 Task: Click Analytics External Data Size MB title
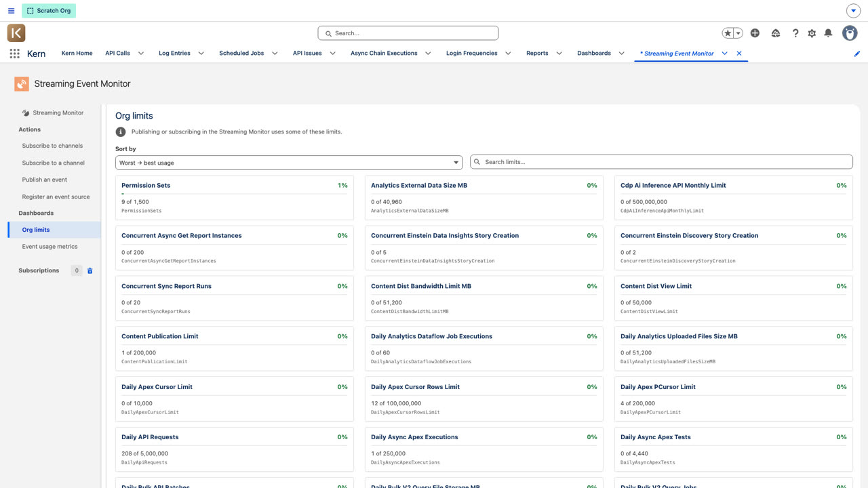(419, 185)
